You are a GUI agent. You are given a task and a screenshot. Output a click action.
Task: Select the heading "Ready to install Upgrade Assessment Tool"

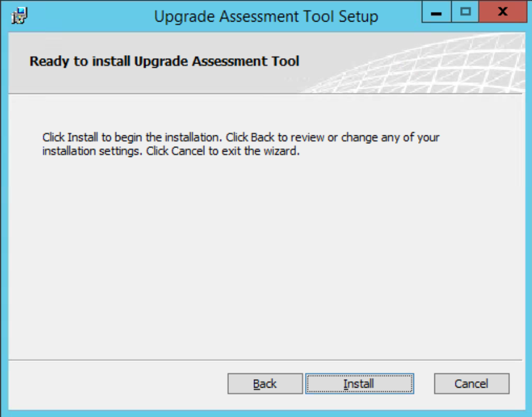(164, 62)
